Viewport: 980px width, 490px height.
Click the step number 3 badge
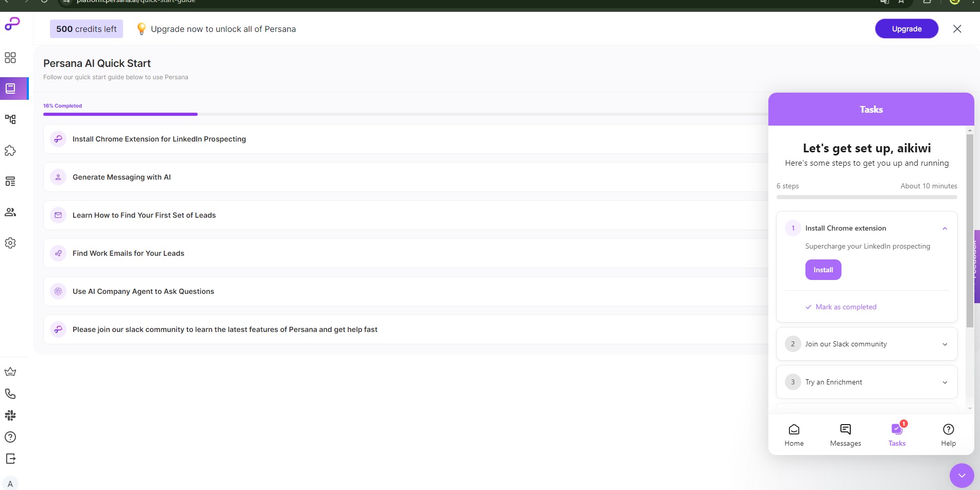[x=793, y=382]
